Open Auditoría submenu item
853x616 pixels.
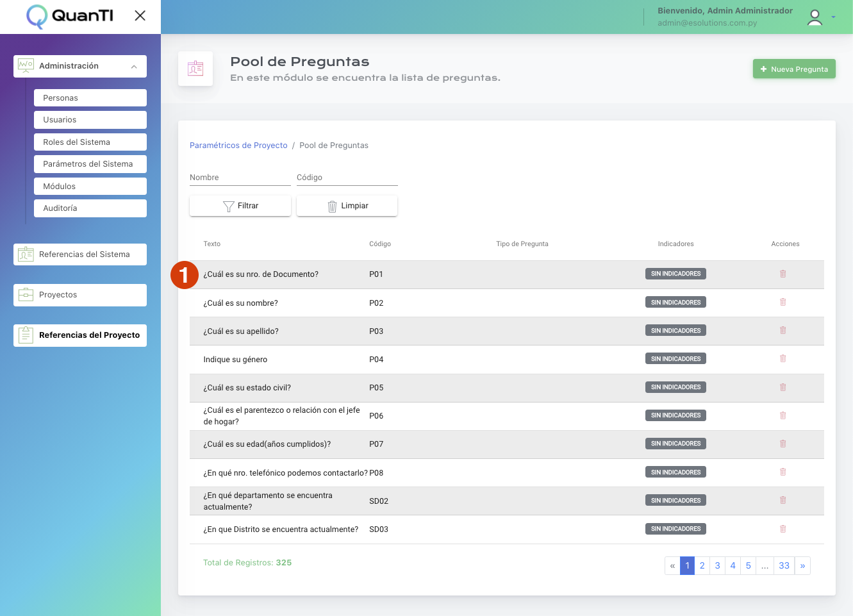click(x=90, y=208)
